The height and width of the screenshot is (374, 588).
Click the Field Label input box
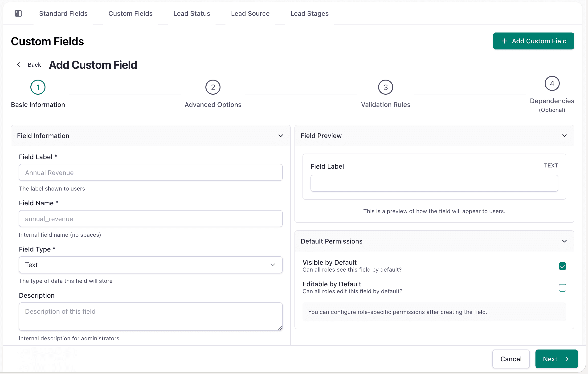pyautogui.click(x=151, y=172)
